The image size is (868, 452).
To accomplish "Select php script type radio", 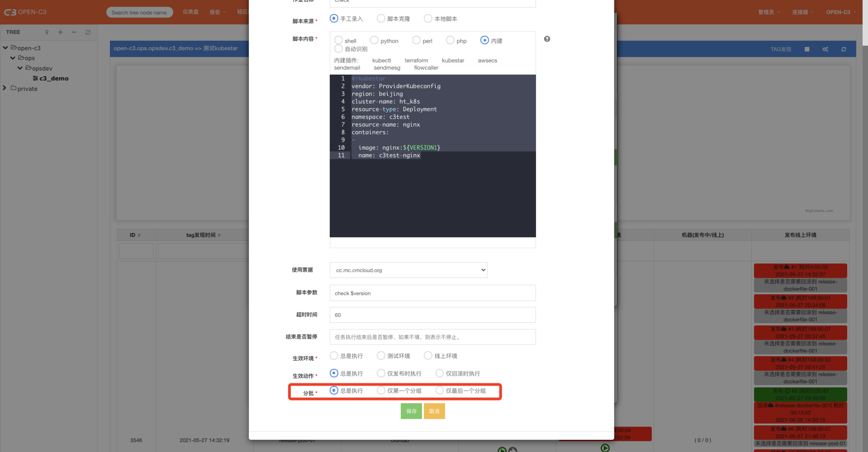I will point(450,40).
